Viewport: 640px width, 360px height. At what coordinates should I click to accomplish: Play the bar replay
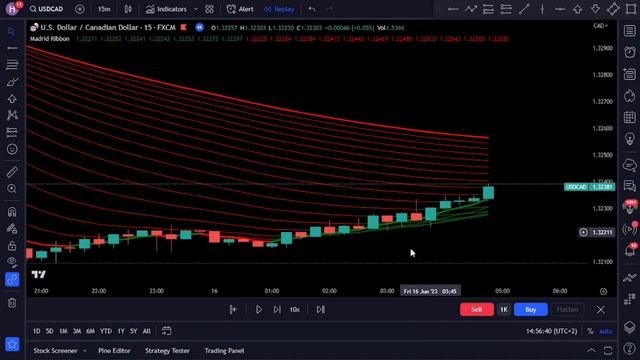click(x=259, y=310)
